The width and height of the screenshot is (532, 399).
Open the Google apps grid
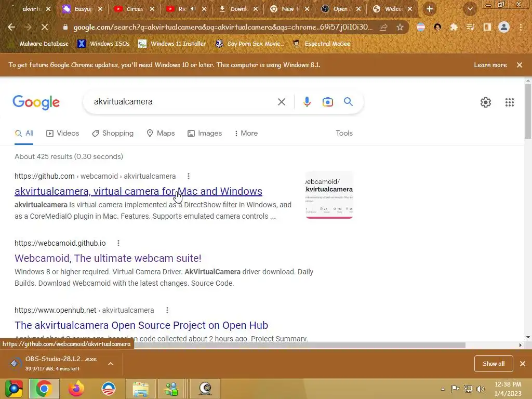click(509, 102)
